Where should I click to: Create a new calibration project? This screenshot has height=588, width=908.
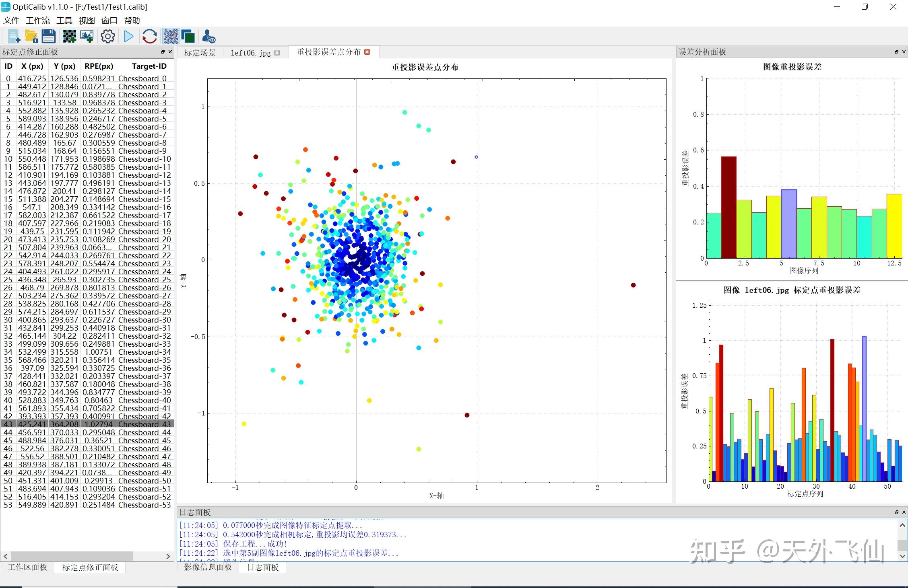pos(14,37)
